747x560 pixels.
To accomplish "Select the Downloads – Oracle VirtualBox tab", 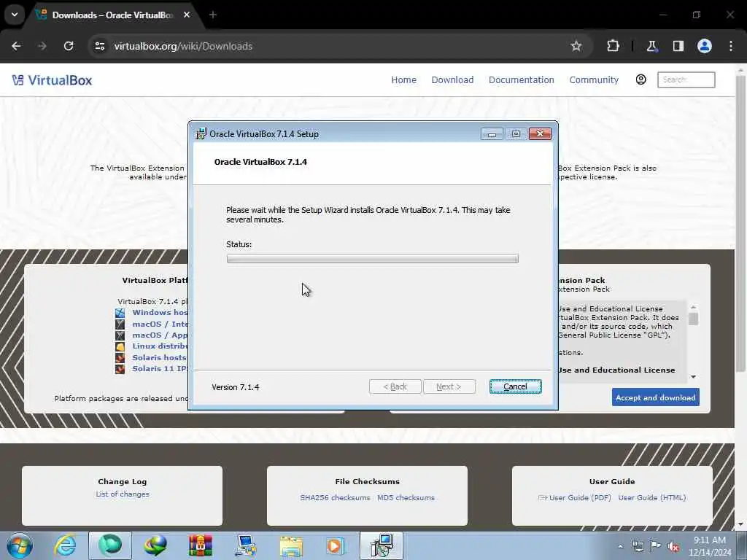I will [x=112, y=15].
